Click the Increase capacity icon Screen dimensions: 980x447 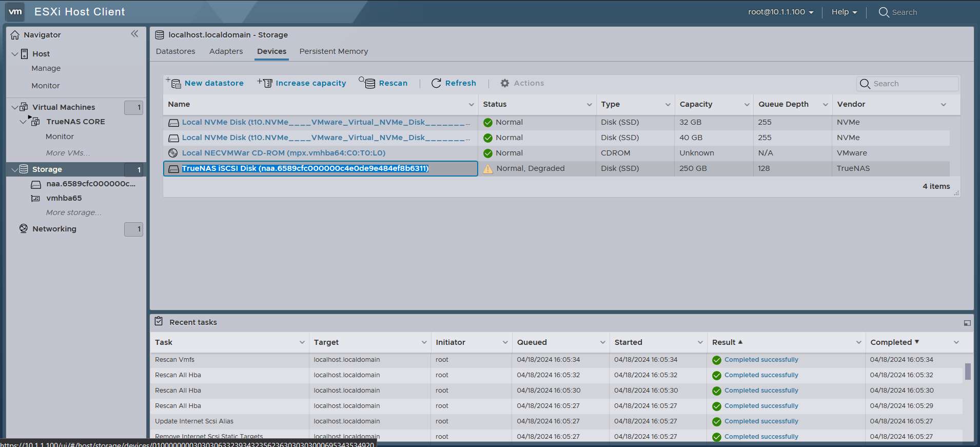[265, 83]
